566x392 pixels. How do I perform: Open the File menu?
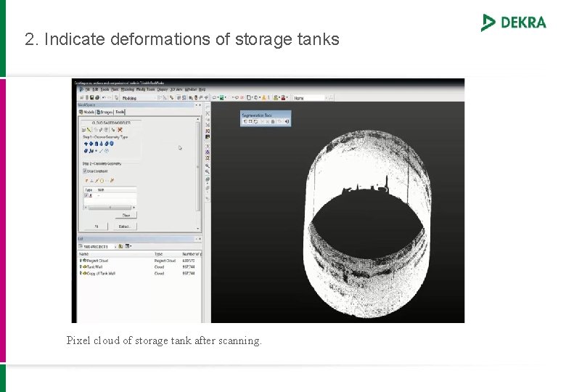(x=88, y=89)
